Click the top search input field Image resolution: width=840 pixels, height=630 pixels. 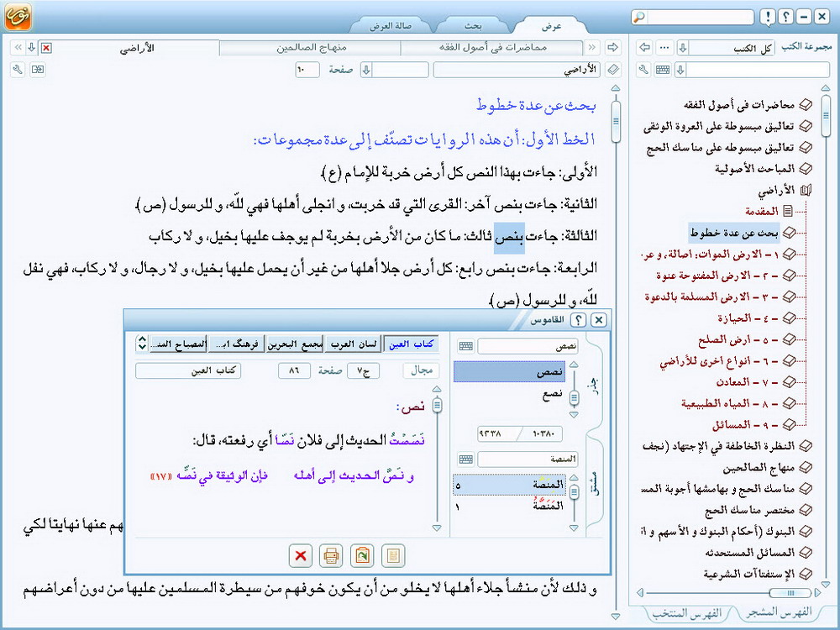[701, 17]
